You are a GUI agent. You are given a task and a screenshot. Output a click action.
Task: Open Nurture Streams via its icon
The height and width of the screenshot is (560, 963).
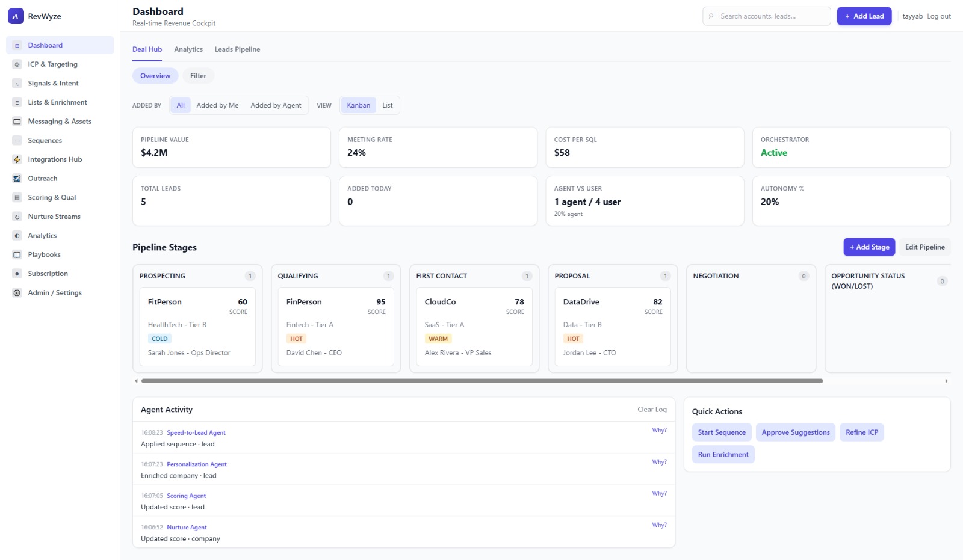tap(17, 217)
